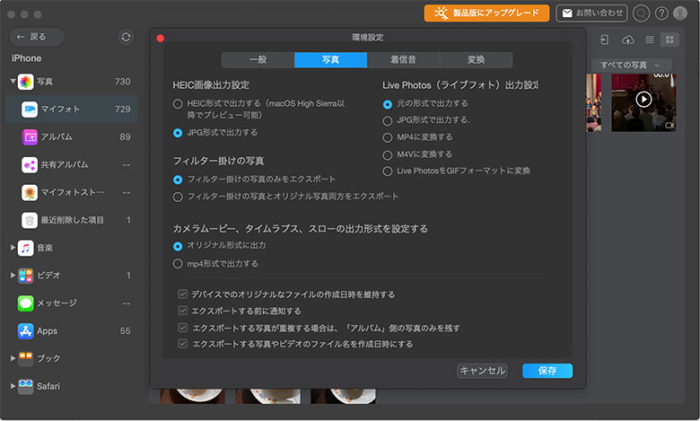Click the キャンセル button
The width and height of the screenshot is (700, 421).
click(482, 371)
